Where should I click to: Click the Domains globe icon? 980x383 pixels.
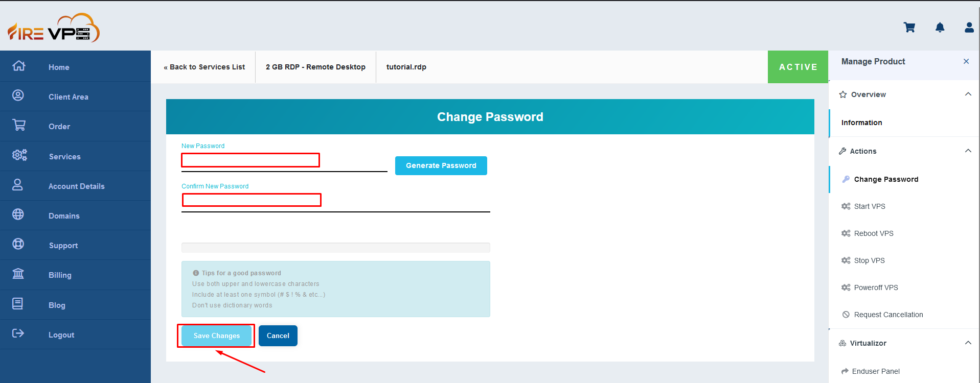[18, 214]
